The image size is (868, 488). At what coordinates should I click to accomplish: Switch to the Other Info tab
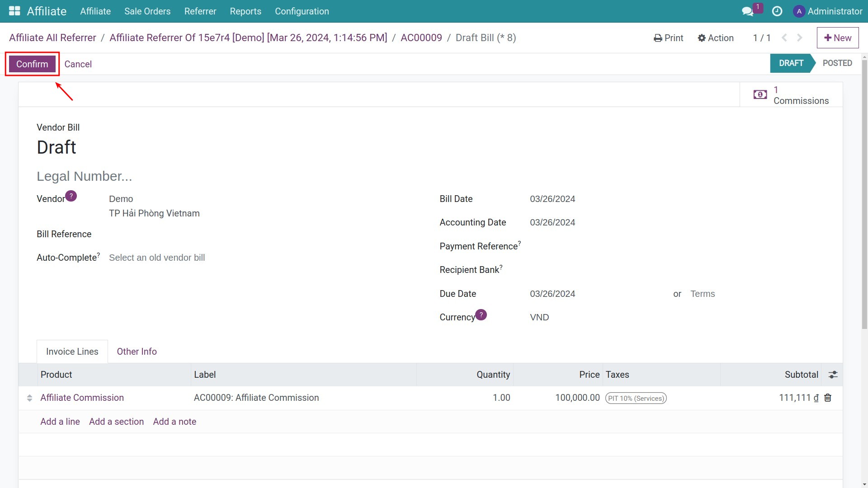click(x=137, y=352)
